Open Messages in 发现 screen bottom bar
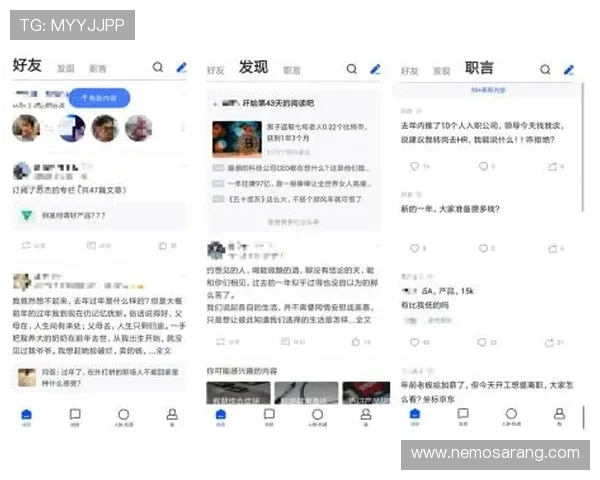The image size is (600, 480). click(269, 417)
